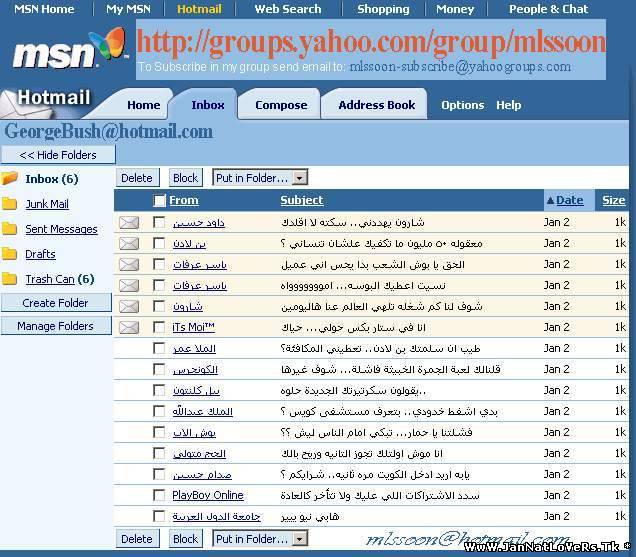Open the Drafts folder link

pyautogui.click(x=40, y=254)
